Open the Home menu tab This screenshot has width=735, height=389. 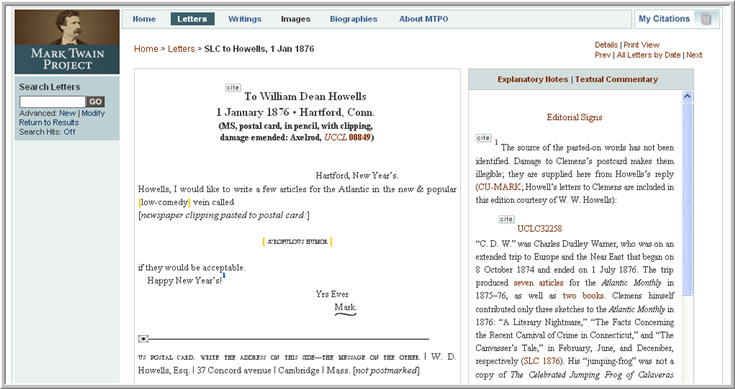point(144,19)
